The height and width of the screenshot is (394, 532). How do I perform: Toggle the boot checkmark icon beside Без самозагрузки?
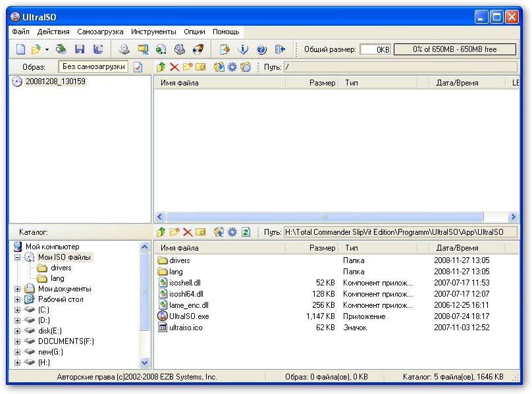point(138,67)
